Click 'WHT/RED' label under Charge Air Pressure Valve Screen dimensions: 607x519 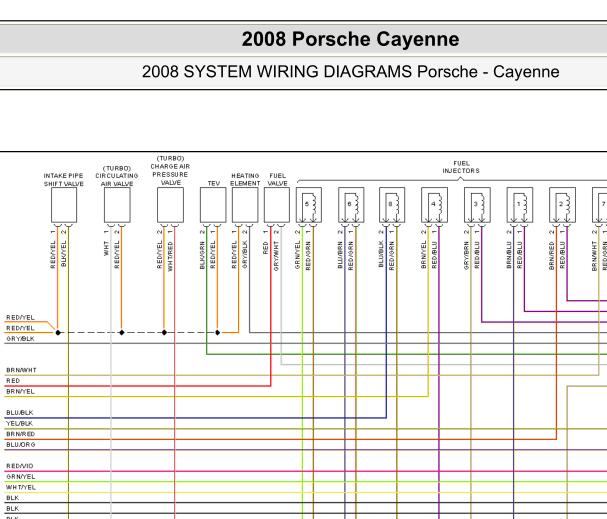pyautogui.click(x=170, y=256)
